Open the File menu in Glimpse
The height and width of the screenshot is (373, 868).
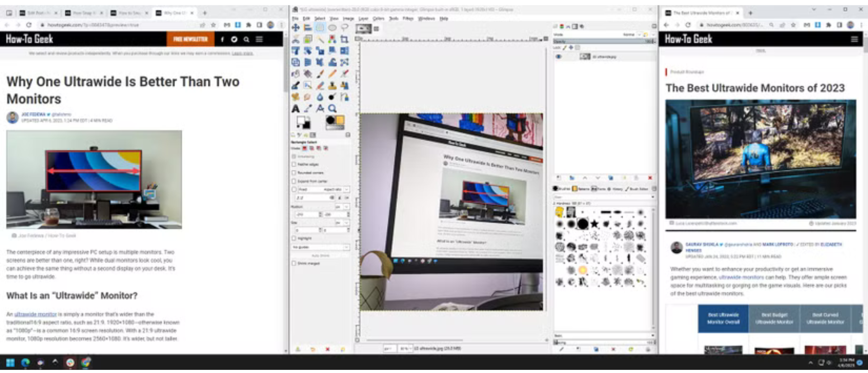tap(295, 19)
